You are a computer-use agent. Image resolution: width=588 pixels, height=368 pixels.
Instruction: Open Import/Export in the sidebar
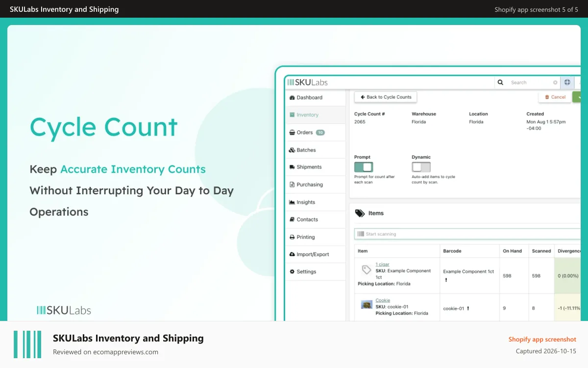point(315,255)
